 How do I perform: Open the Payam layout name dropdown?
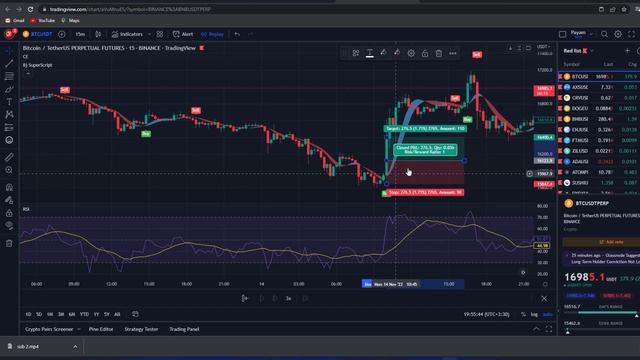[581, 34]
